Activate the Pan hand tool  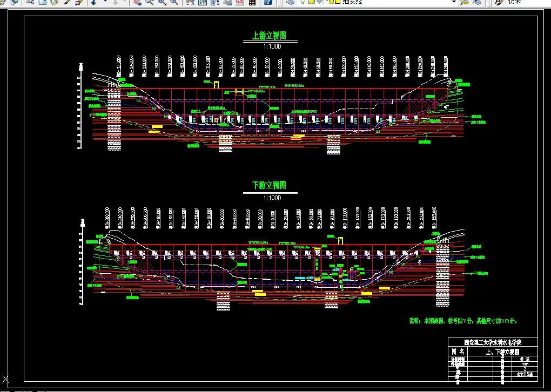[x=137, y=2]
